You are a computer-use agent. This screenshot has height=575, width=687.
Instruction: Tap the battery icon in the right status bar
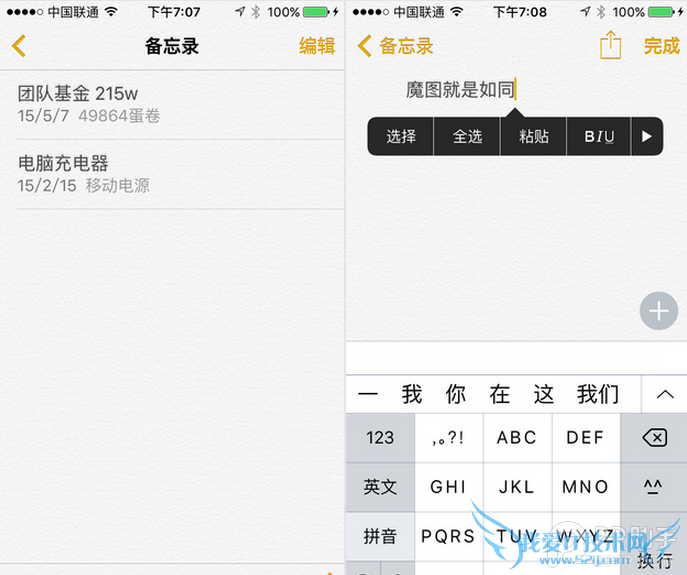(661, 12)
